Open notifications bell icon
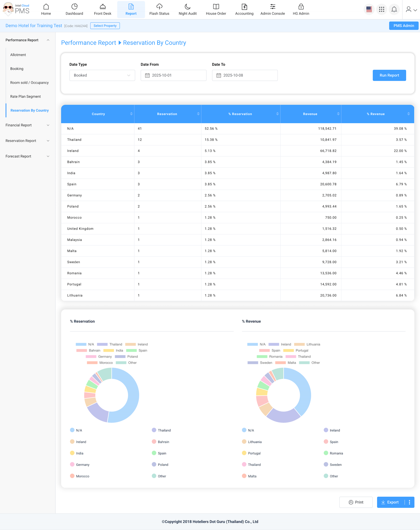The height and width of the screenshot is (530, 420). (x=394, y=10)
